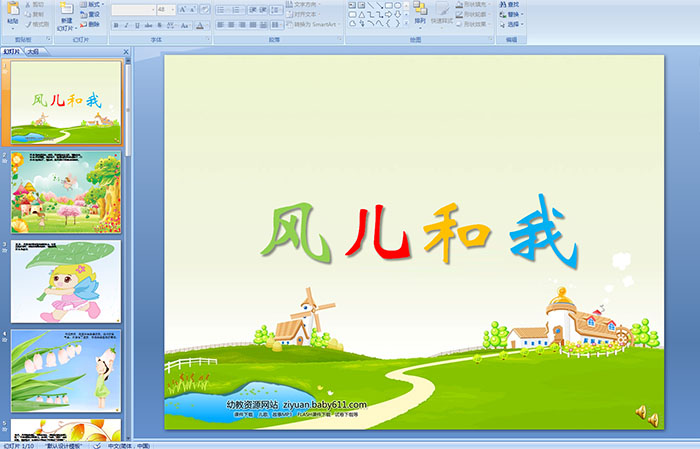This screenshot has width=700, height=449.
Task: Click the Paste clipboard icon
Action: (13, 9)
